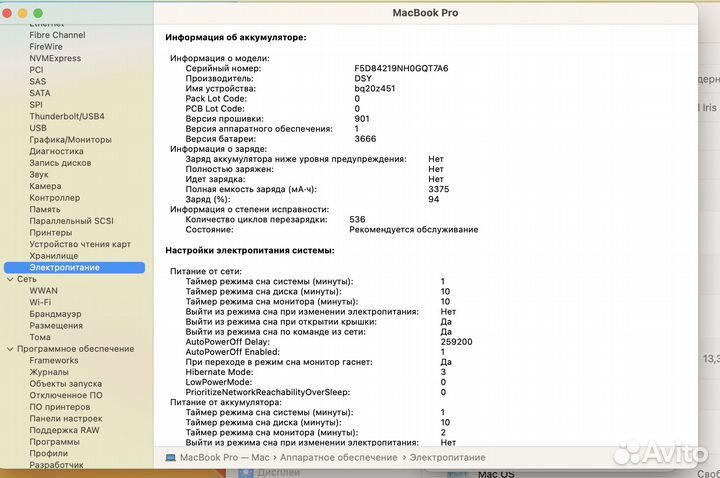
Task: Open Программы under software section
Action: 54,442
